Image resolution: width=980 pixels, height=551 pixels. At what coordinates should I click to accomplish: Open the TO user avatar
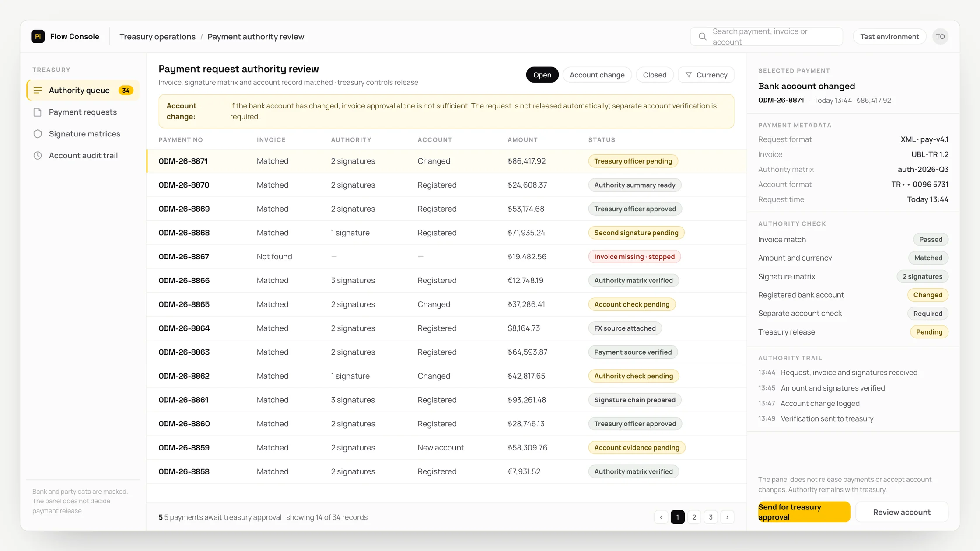pos(940,37)
